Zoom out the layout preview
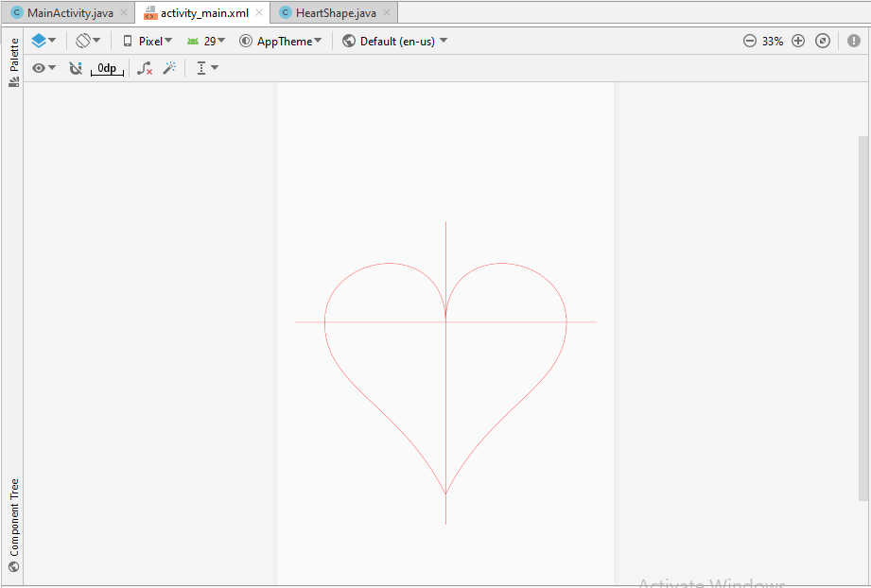 (749, 41)
